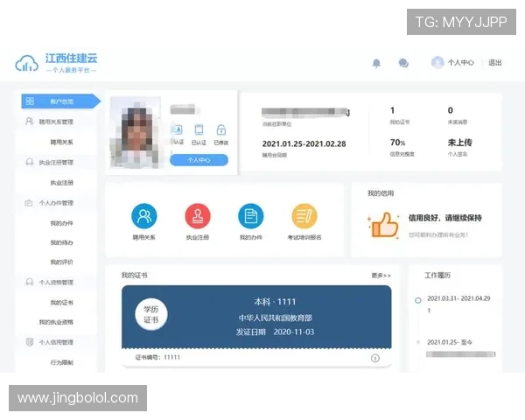Image resolution: width=525 pixels, height=420 pixels.
Task: Click the 学历证书 round badge
Action: (x=151, y=314)
